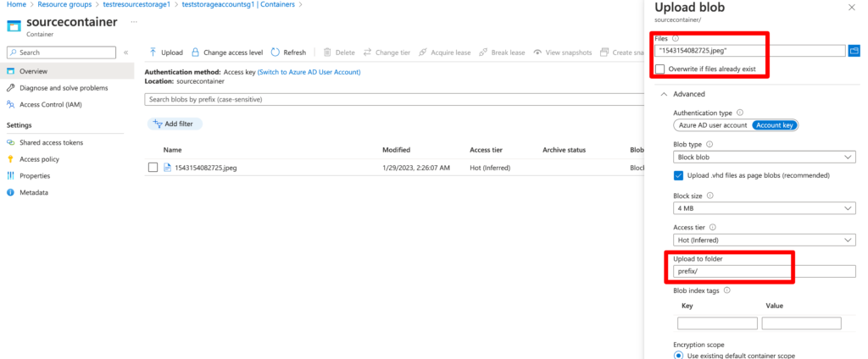Choose Azure AD user account authentication
The width and height of the screenshot is (868, 359).
tap(712, 125)
